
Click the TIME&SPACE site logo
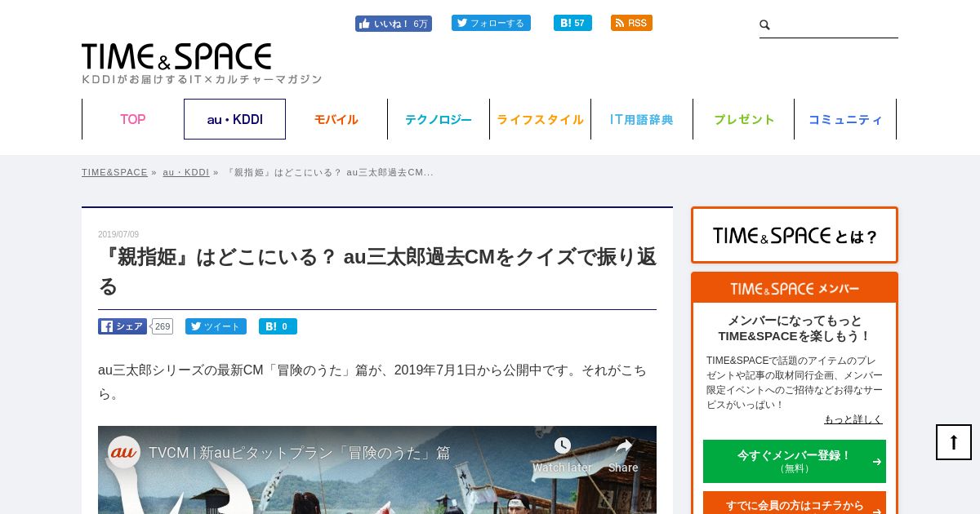coord(176,56)
